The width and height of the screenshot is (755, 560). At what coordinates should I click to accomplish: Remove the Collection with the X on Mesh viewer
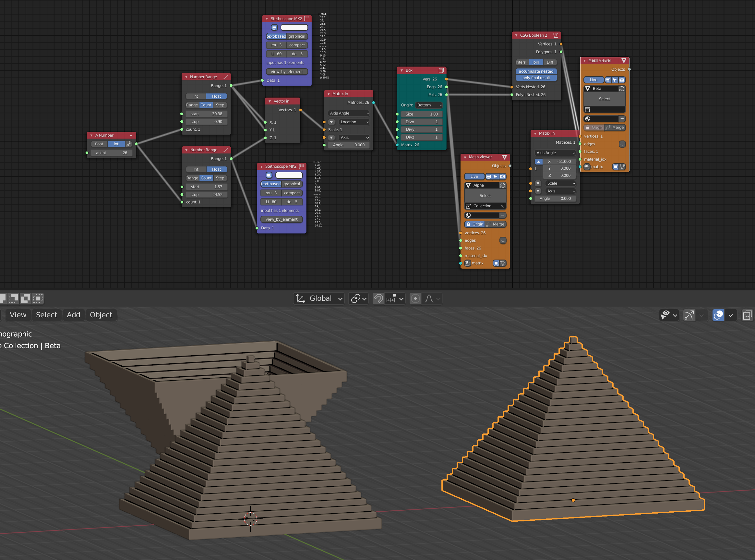point(502,206)
